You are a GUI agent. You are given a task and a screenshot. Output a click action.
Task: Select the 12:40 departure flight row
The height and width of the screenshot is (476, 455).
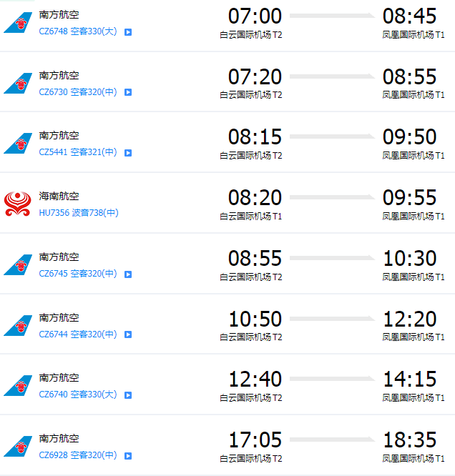(227, 385)
